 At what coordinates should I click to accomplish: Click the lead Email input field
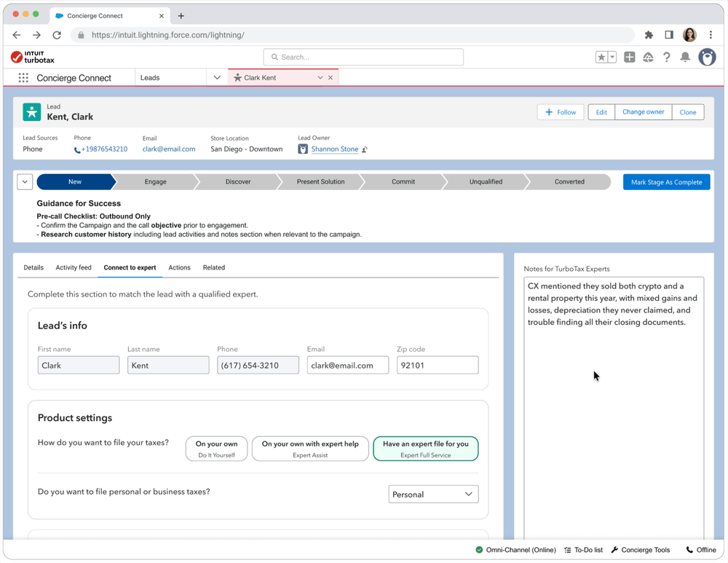coord(348,365)
